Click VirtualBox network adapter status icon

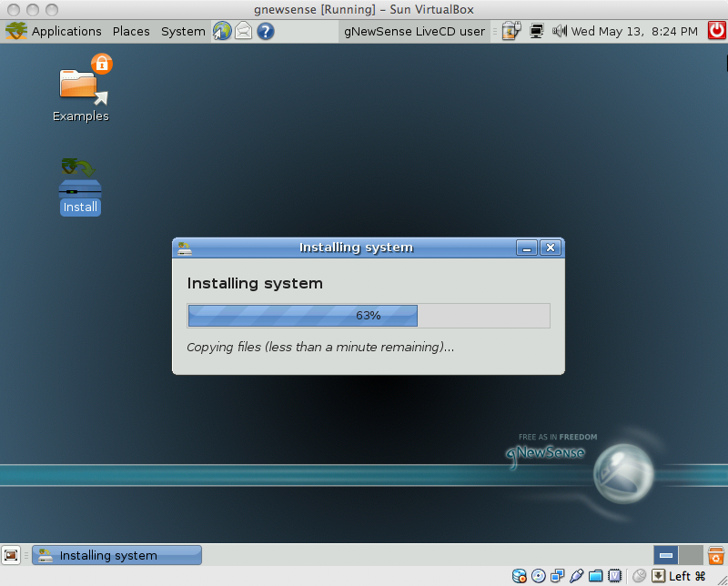click(557, 576)
